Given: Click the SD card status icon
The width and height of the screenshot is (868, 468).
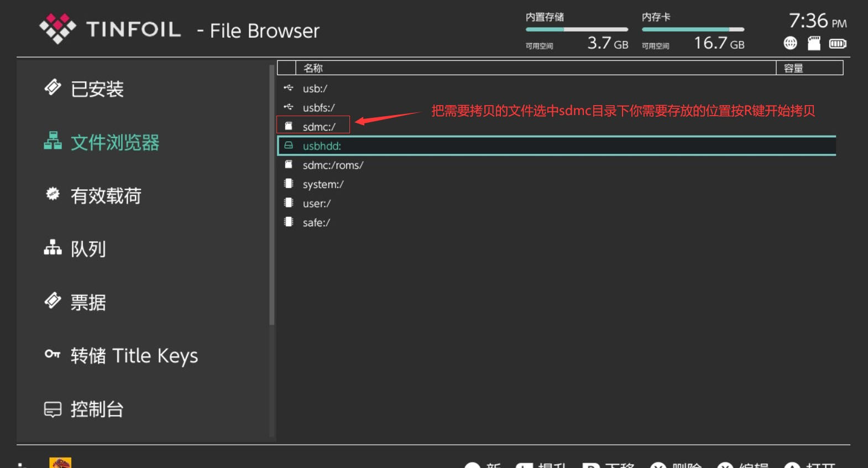Looking at the screenshot, I should tap(814, 43).
